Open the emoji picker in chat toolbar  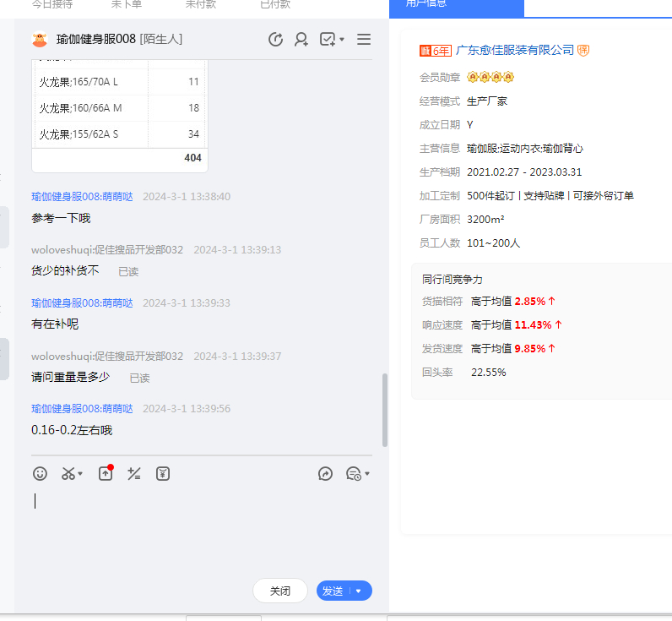click(40, 474)
